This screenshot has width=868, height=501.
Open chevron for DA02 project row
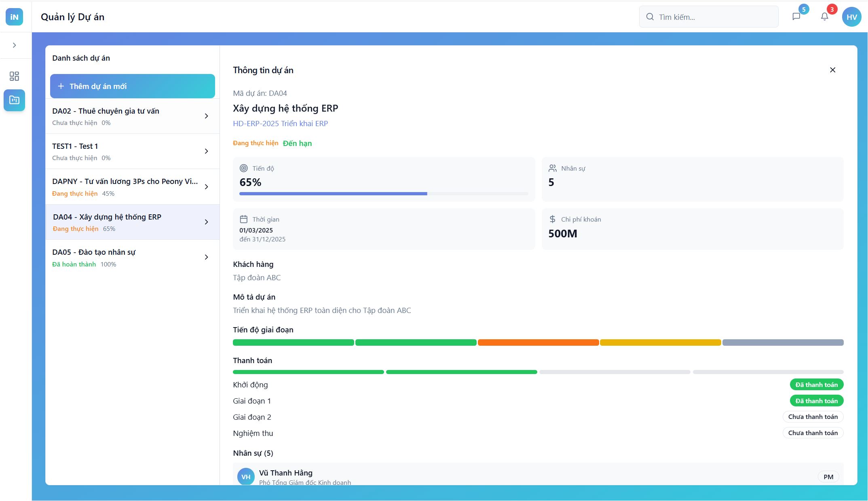click(x=206, y=116)
